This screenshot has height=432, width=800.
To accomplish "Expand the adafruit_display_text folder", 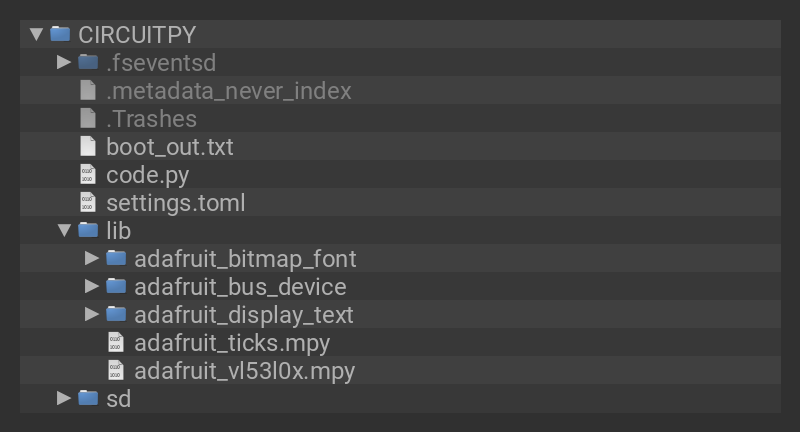I will coord(92,314).
